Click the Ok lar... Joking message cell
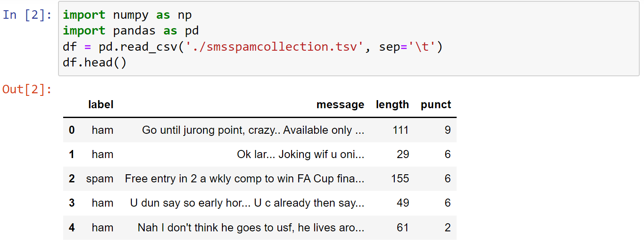 click(300, 154)
